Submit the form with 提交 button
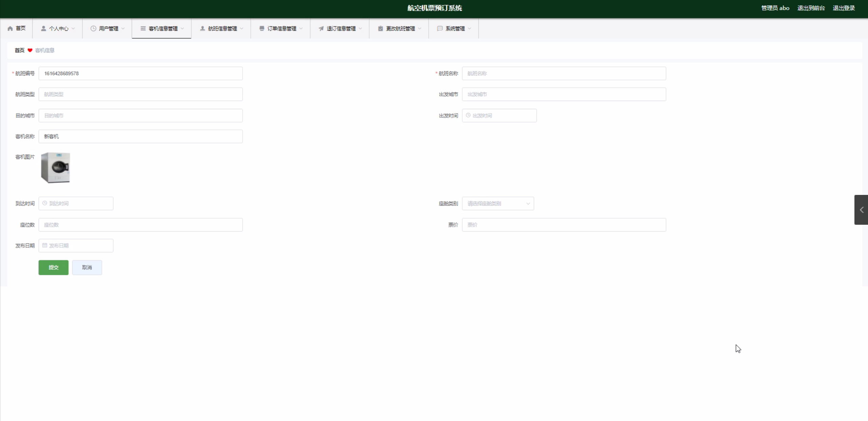868x421 pixels. pyautogui.click(x=53, y=267)
